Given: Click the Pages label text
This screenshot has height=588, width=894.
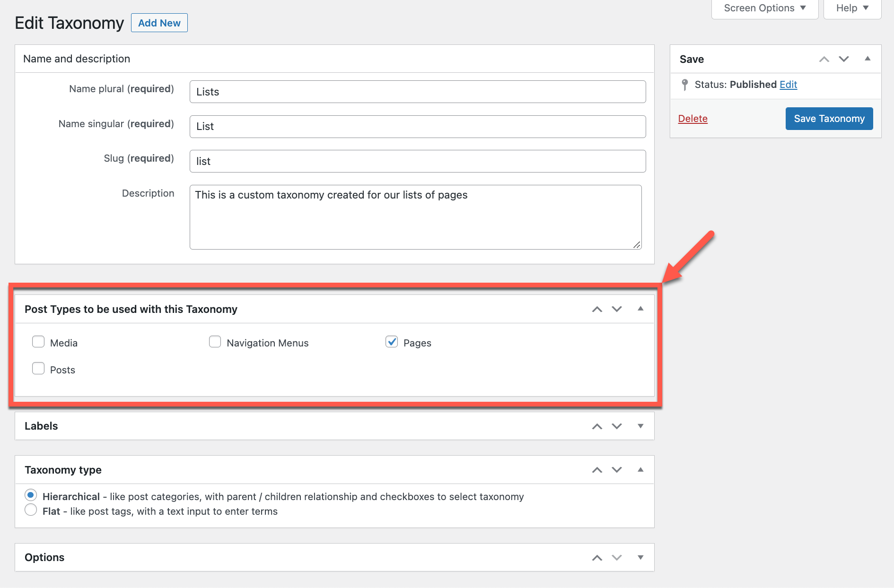Looking at the screenshot, I should 417,343.
